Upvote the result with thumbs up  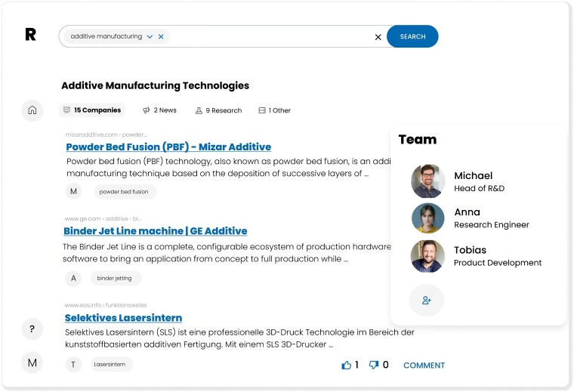point(347,365)
